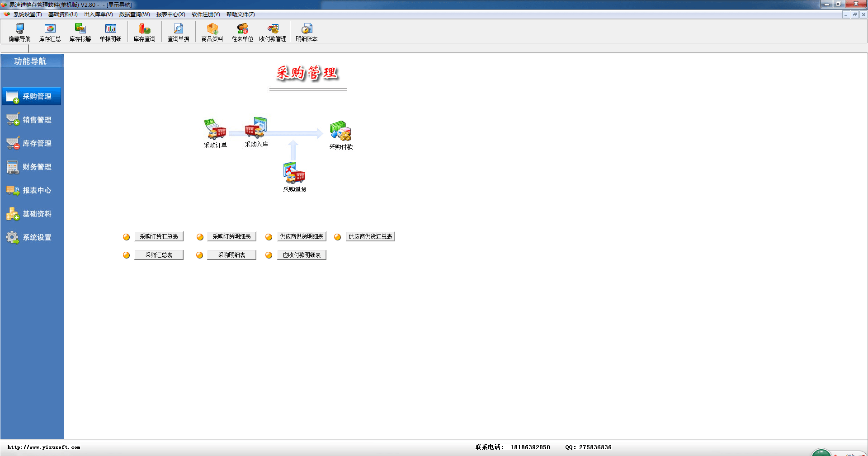Click the 供应商供货汇总表 button
Image resolution: width=868 pixels, height=456 pixels.
(370, 236)
